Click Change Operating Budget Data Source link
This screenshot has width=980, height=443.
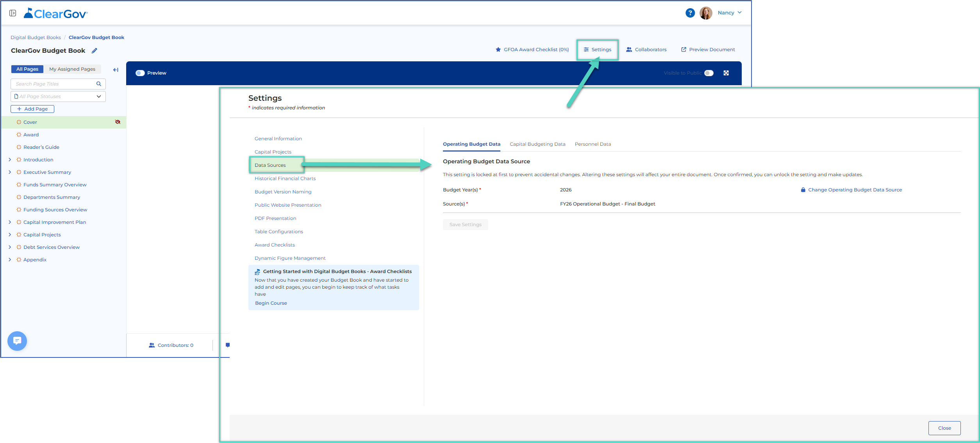click(855, 190)
